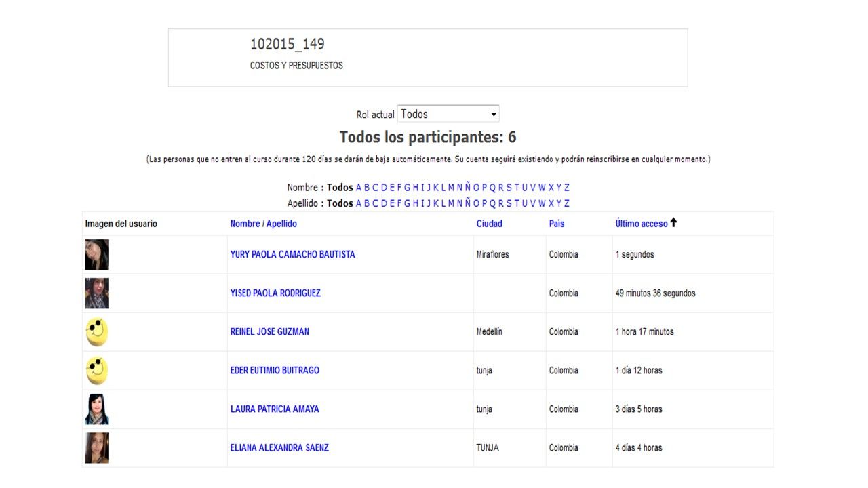
Task: Sort the table by Ciudad
Action: pyautogui.click(x=490, y=223)
